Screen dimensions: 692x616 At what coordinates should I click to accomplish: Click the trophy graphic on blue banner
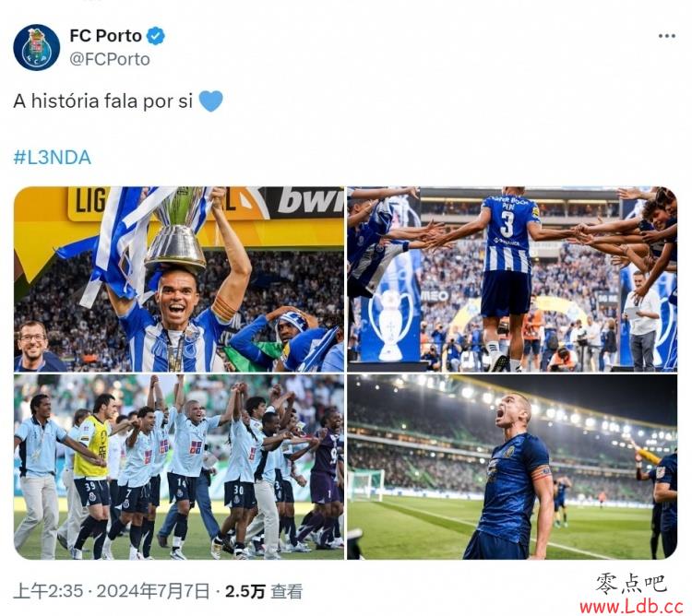(x=390, y=320)
